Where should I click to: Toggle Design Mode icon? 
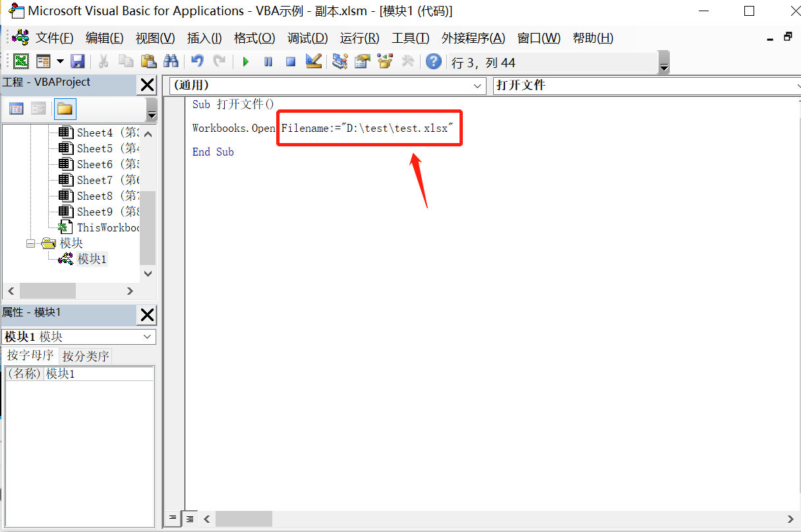click(x=314, y=61)
